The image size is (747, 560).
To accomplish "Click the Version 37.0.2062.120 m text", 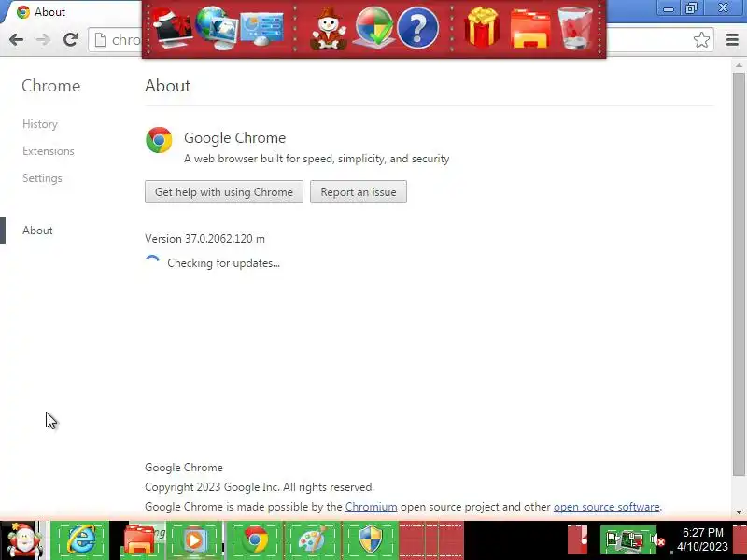I will click(x=204, y=239).
